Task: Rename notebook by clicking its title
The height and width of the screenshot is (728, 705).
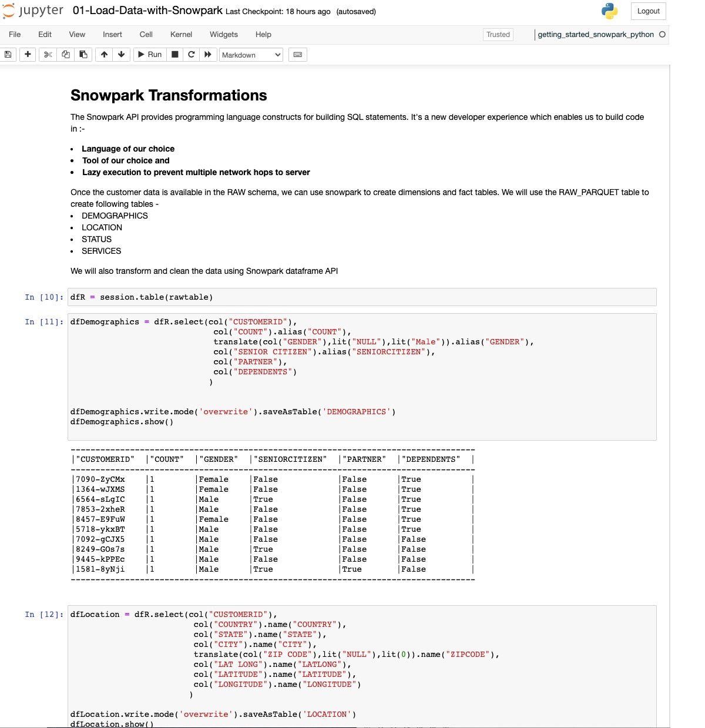Action: click(x=147, y=11)
